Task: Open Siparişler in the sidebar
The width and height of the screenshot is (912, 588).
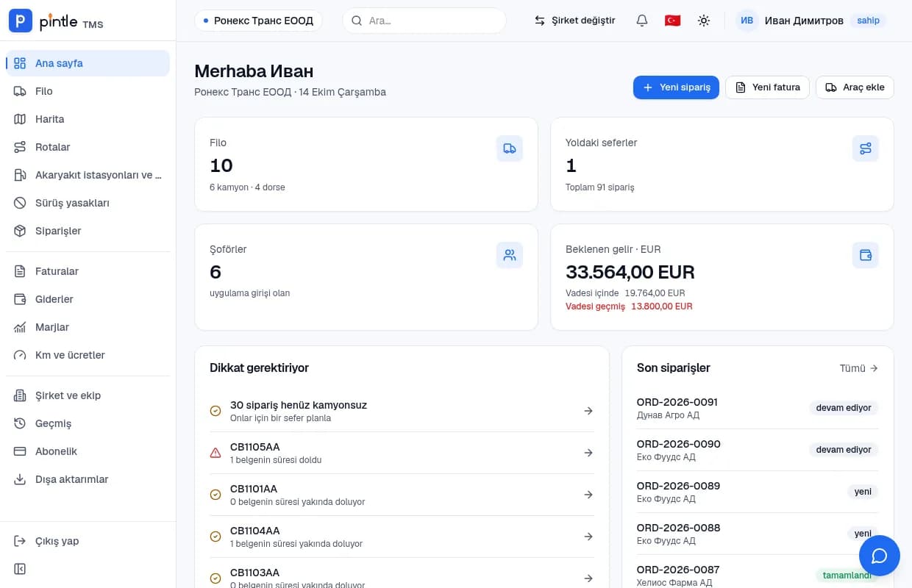Action: [x=88, y=231]
